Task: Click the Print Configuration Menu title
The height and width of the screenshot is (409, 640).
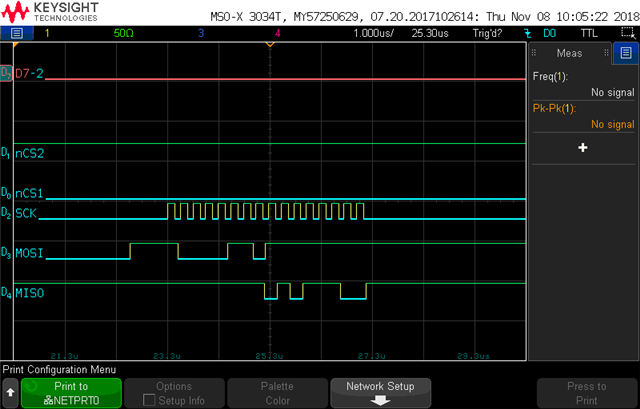Action: [x=59, y=369]
